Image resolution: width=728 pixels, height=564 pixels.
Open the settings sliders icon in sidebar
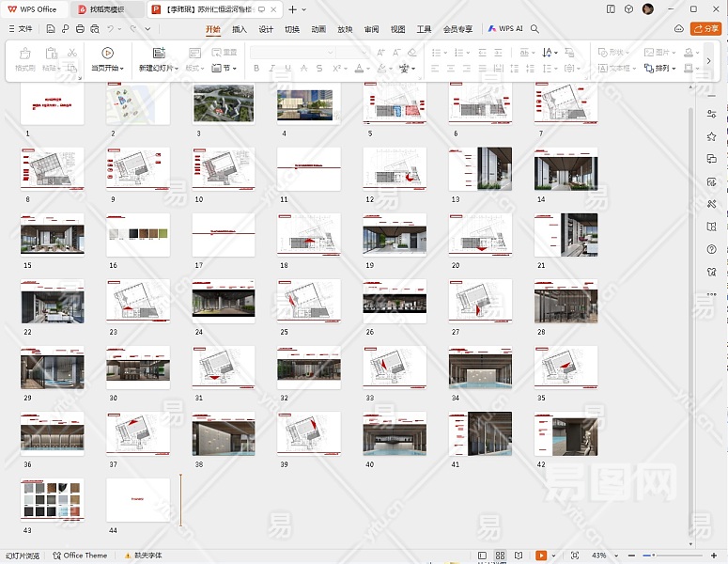coord(712,114)
